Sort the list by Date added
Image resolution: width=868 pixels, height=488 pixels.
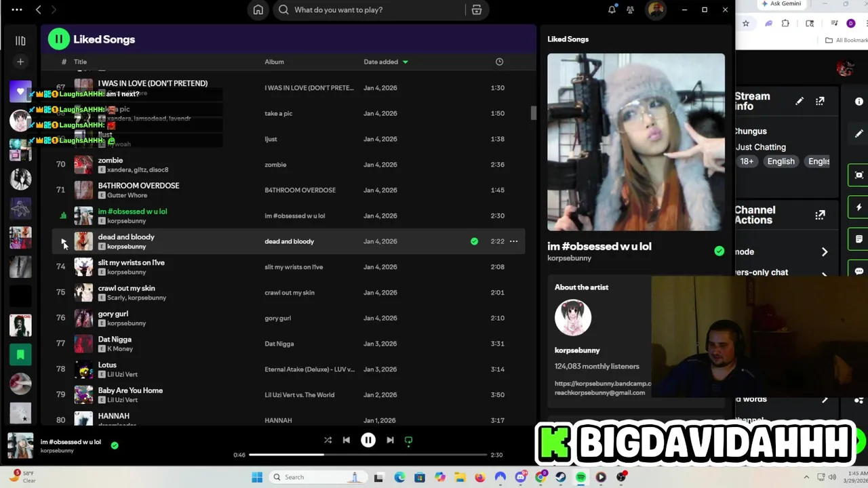click(386, 62)
